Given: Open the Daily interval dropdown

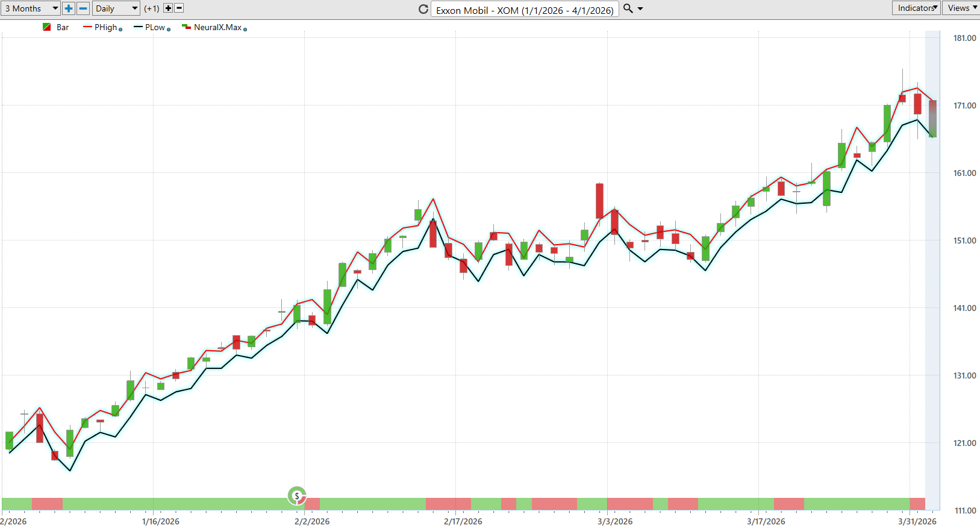Looking at the screenshot, I should pyautogui.click(x=116, y=8).
